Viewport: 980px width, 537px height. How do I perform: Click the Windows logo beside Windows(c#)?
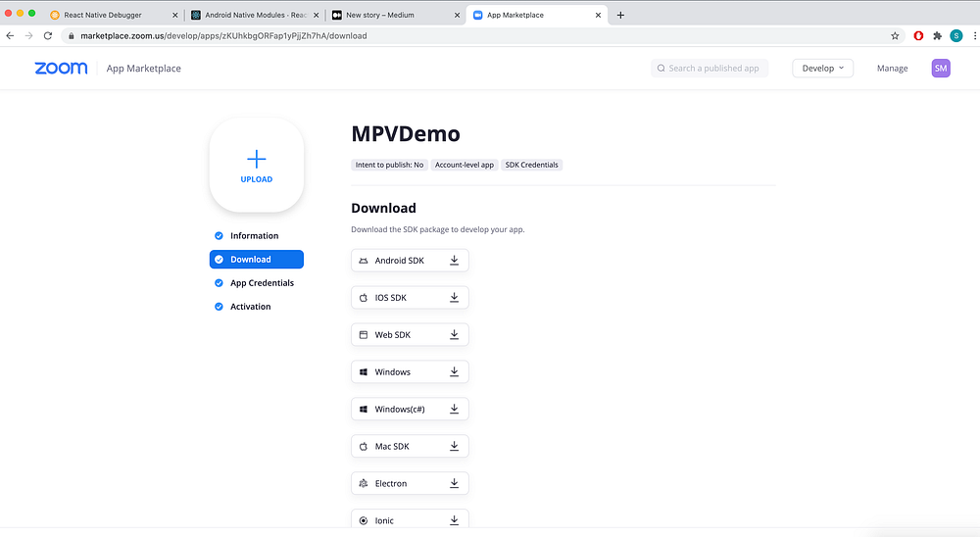pos(364,410)
